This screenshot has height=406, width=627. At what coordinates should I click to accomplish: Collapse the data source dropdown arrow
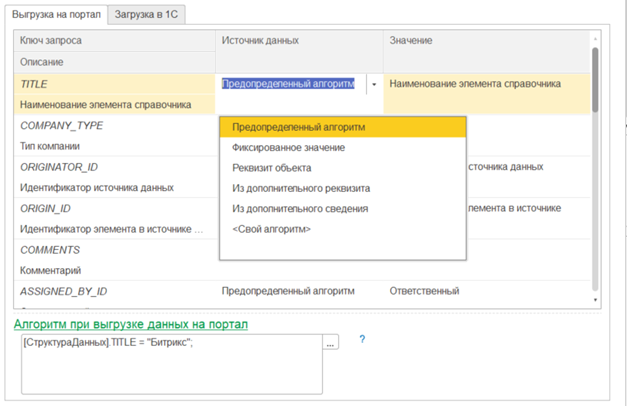tap(374, 85)
